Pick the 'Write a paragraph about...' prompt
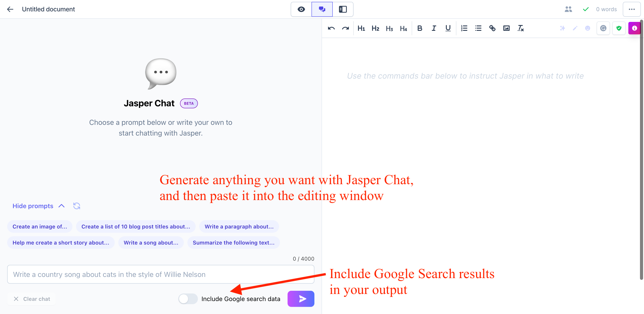This screenshot has width=644, height=314. click(x=239, y=226)
